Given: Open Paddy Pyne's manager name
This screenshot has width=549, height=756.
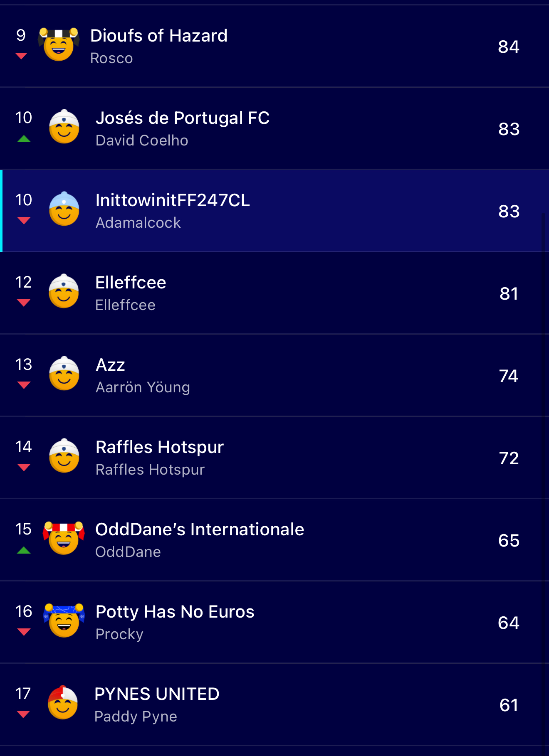Looking at the screenshot, I should (x=136, y=717).
